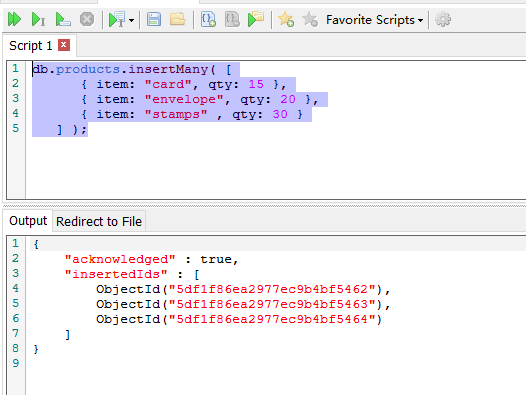Click qty value 20 in the script
The image size is (526, 395).
[288, 99]
